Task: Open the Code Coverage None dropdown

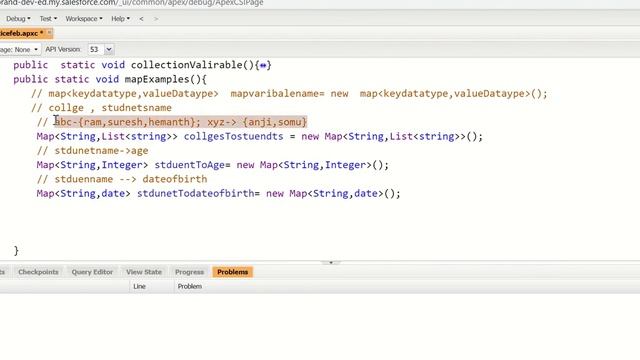Action: tap(20, 49)
